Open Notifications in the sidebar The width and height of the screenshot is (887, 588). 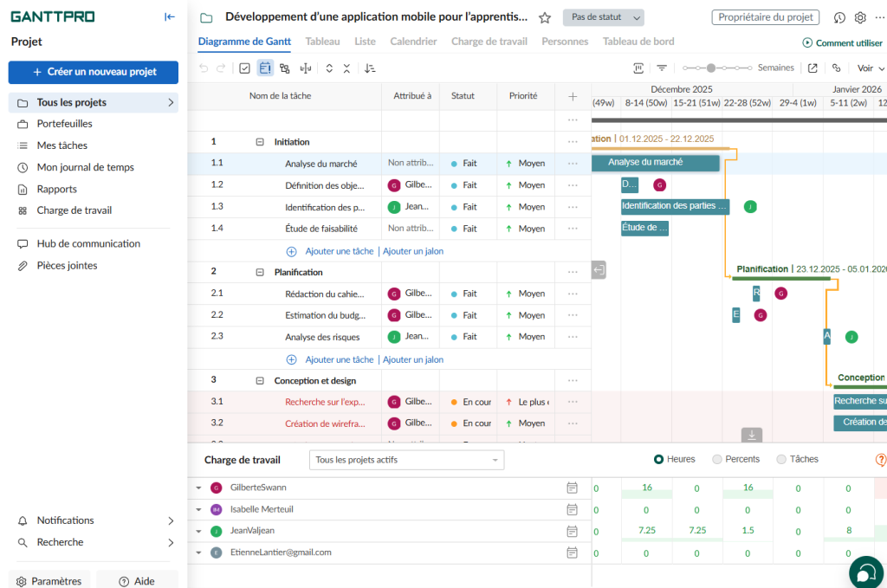94,520
